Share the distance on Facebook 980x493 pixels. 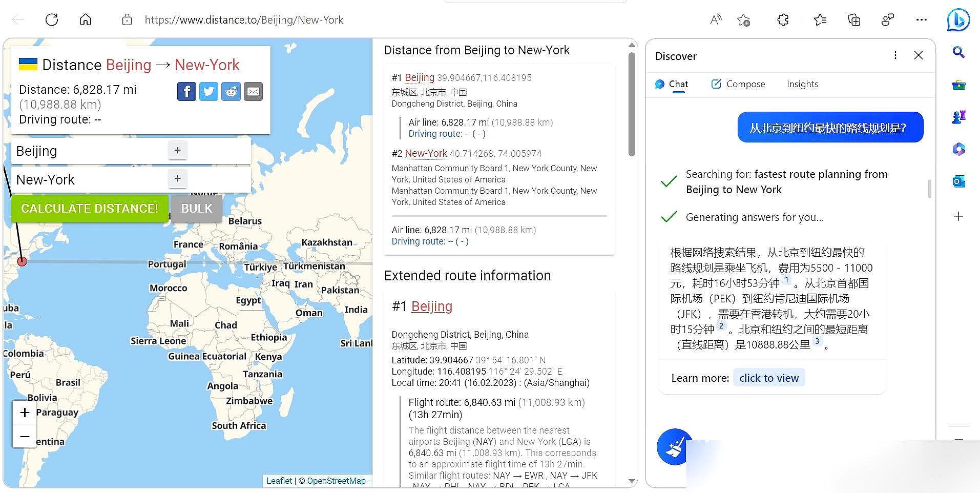click(186, 92)
